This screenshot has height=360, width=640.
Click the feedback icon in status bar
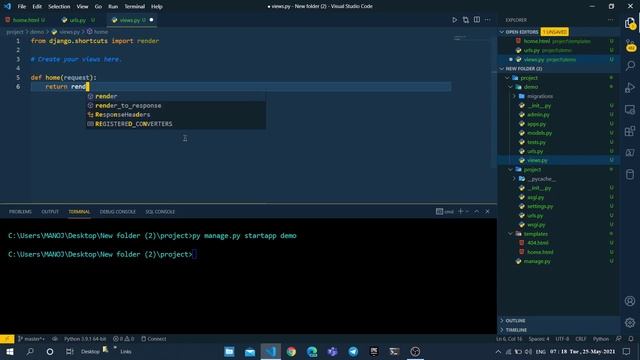pyautogui.click(x=619, y=339)
